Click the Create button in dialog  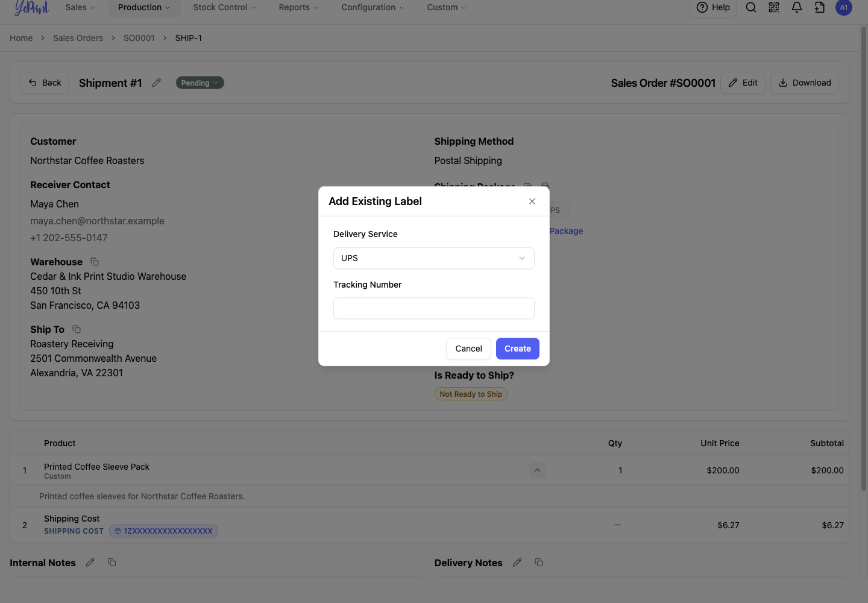(x=518, y=349)
